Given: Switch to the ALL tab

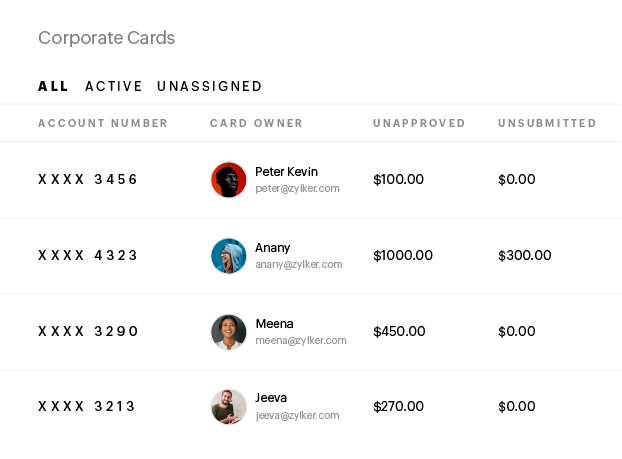Looking at the screenshot, I should coord(53,87).
